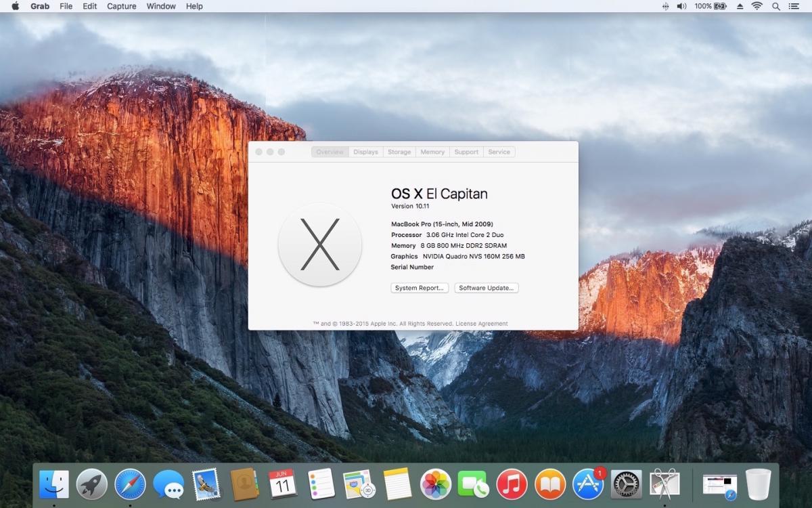Open the License Agreement link
Image resolution: width=812 pixels, height=508 pixels.
tap(482, 324)
